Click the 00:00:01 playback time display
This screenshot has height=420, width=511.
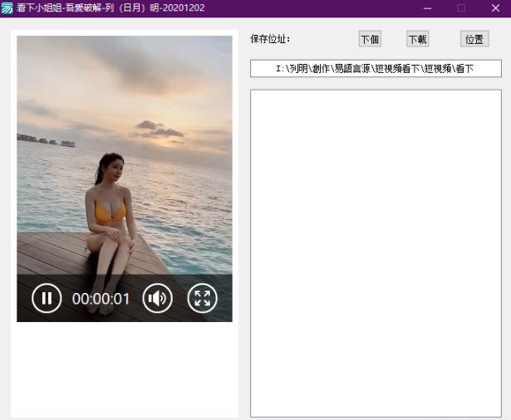[x=101, y=299]
